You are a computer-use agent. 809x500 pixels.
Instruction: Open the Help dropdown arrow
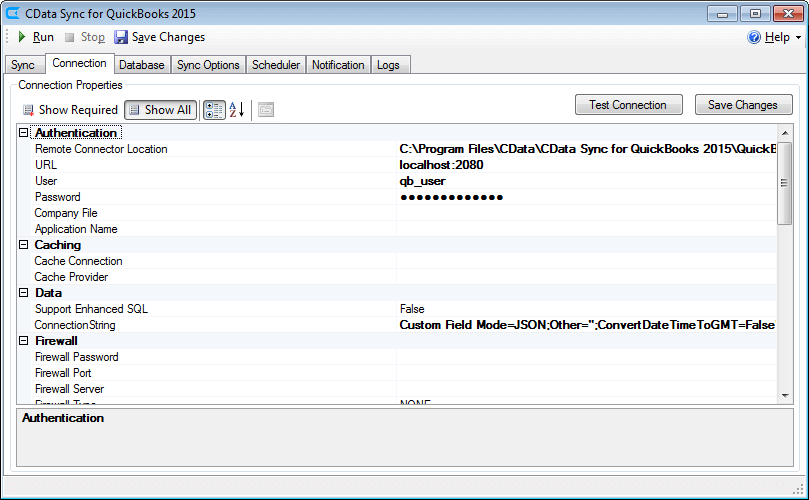pos(798,38)
